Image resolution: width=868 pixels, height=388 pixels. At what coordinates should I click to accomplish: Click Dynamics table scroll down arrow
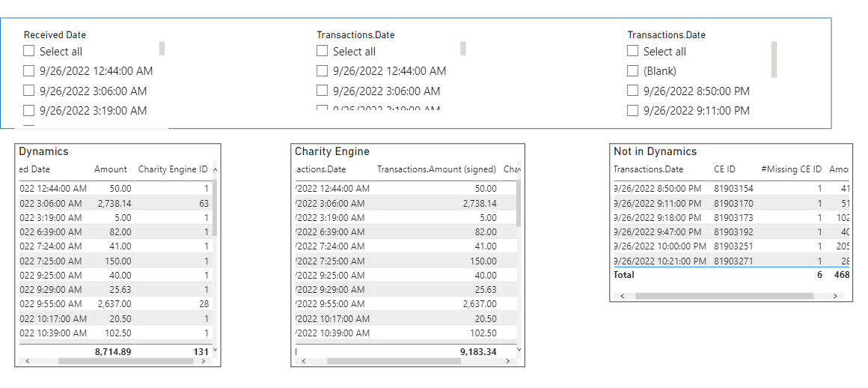(x=216, y=351)
